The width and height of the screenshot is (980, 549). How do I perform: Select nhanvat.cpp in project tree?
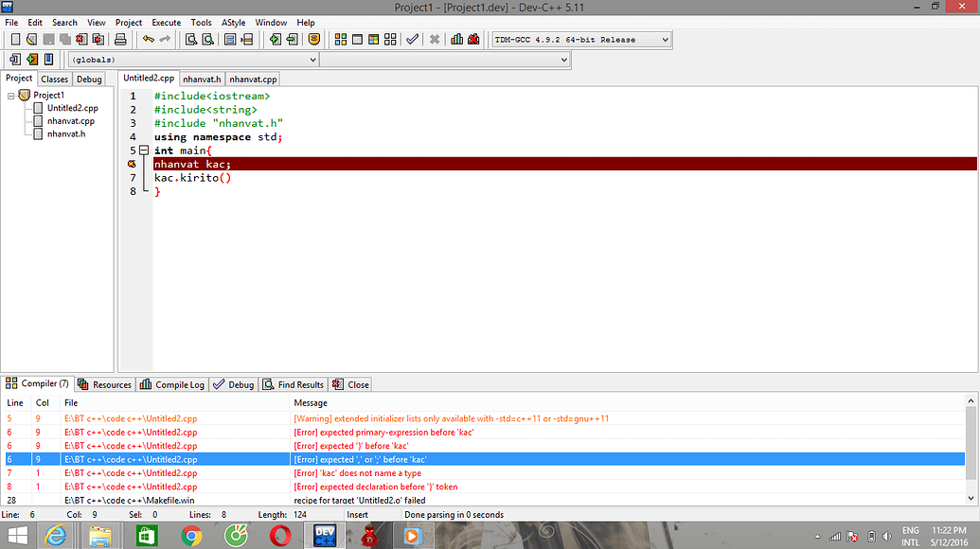click(71, 121)
